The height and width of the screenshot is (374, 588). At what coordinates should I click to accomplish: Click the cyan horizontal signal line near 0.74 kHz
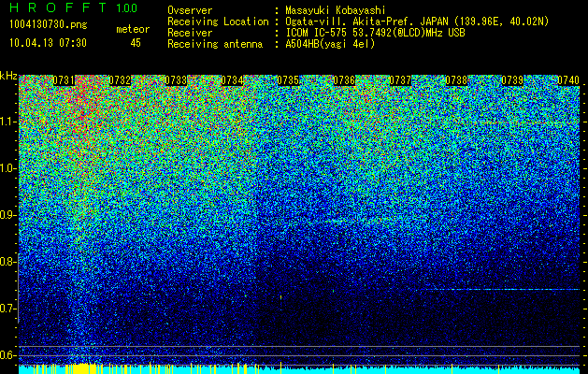pyautogui.click(x=503, y=289)
